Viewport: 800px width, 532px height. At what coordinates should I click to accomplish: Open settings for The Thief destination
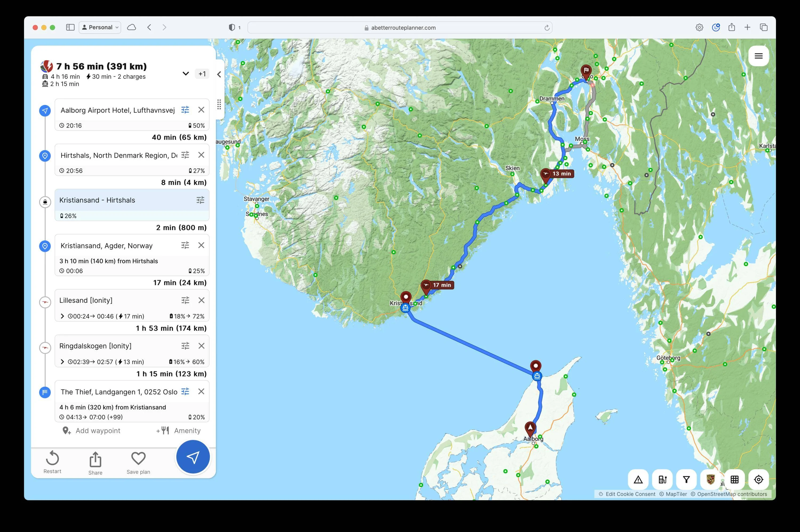coord(185,392)
